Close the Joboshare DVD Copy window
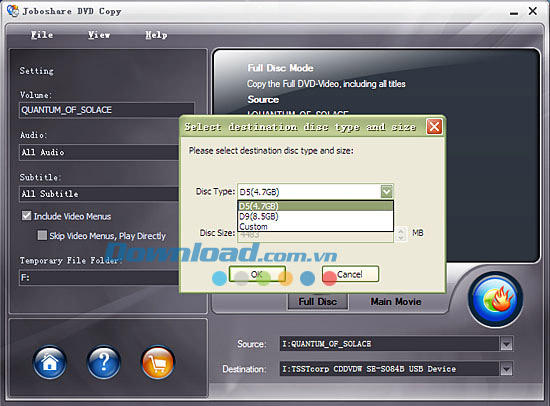Viewport: 550px width, 406px height. coord(533,11)
